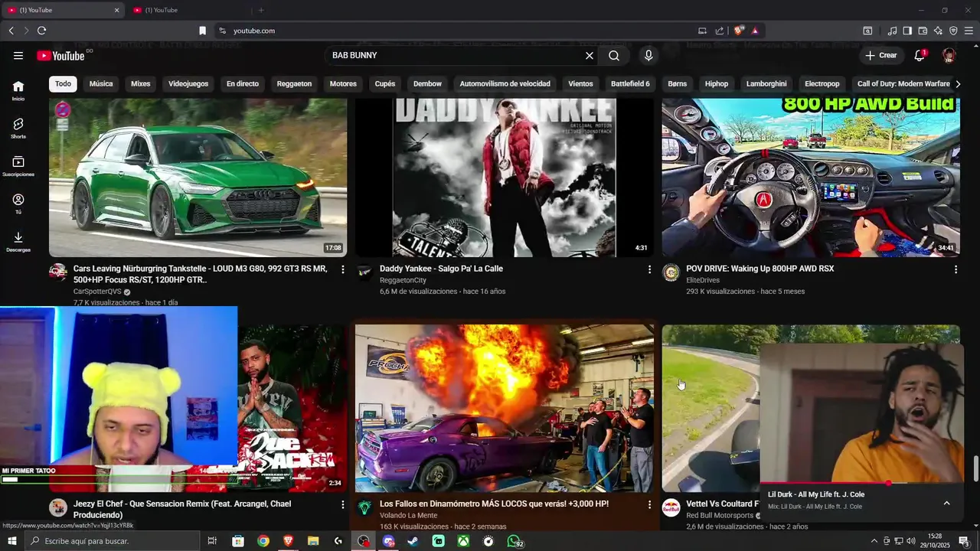Select the En directo filter chip
The height and width of the screenshot is (551, 980).
[x=243, y=83]
